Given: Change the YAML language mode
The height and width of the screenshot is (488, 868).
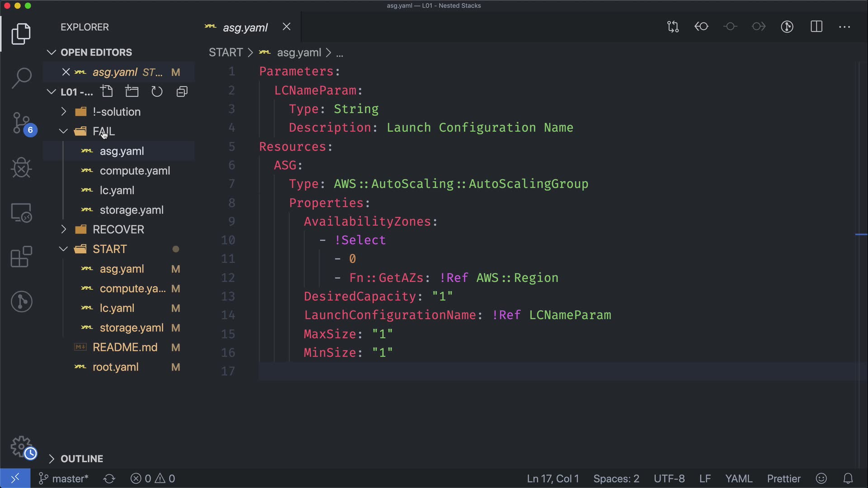Looking at the screenshot, I should tap(738, 479).
